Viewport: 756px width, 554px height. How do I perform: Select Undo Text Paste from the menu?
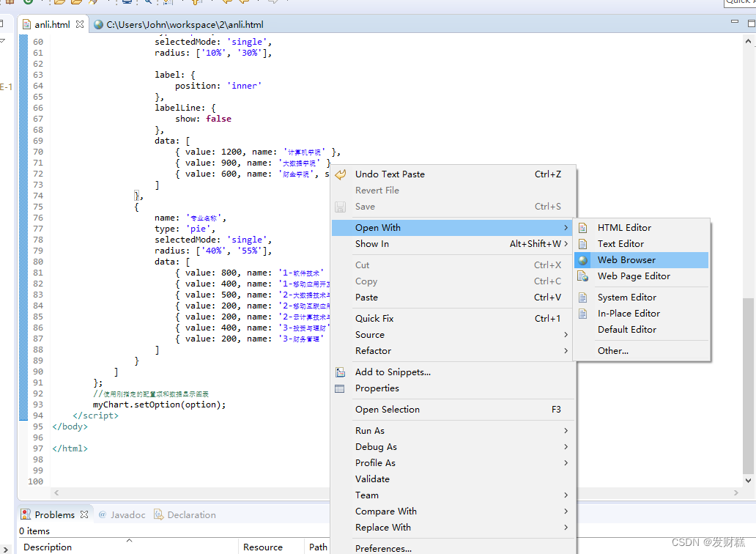click(389, 174)
